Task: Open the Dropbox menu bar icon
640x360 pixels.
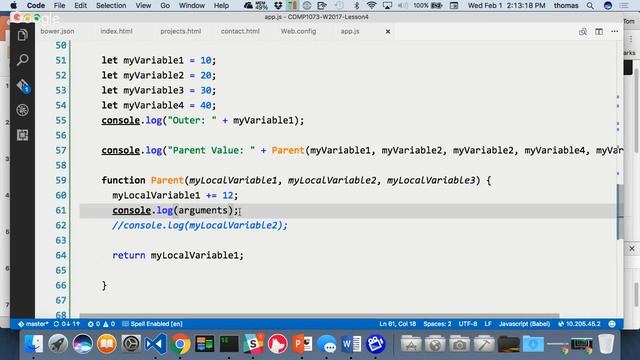Action: (278, 6)
